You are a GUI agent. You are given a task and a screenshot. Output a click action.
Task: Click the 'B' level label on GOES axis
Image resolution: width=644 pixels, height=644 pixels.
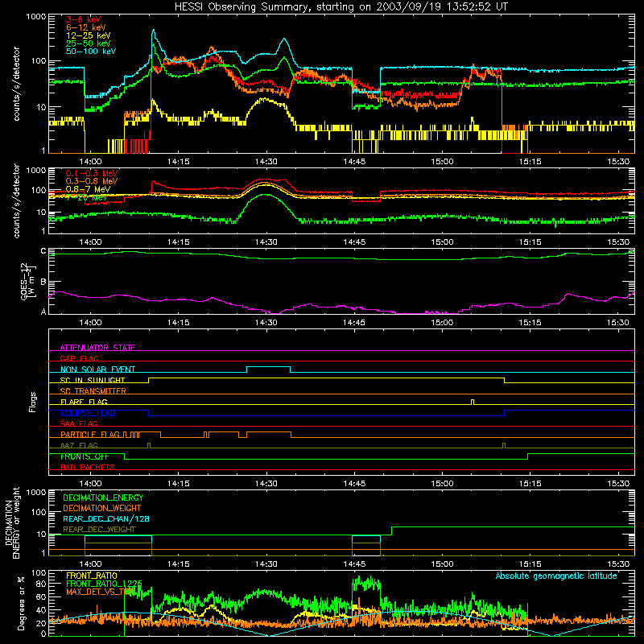(x=43, y=282)
